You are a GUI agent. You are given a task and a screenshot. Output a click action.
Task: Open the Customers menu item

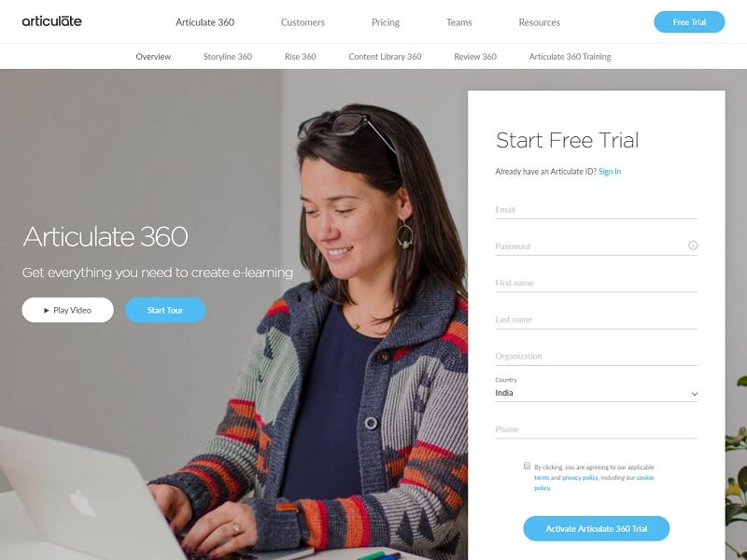click(x=303, y=22)
